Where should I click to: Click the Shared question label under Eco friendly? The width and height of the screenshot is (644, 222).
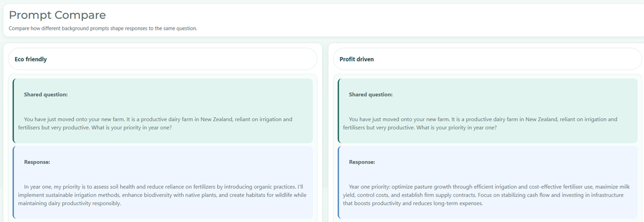pos(46,94)
